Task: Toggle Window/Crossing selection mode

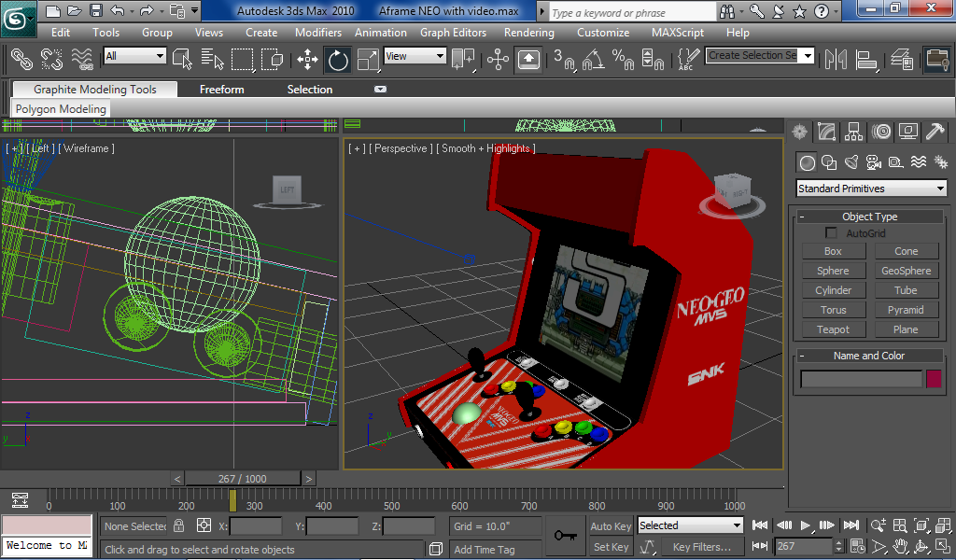Action: tap(272, 59)
